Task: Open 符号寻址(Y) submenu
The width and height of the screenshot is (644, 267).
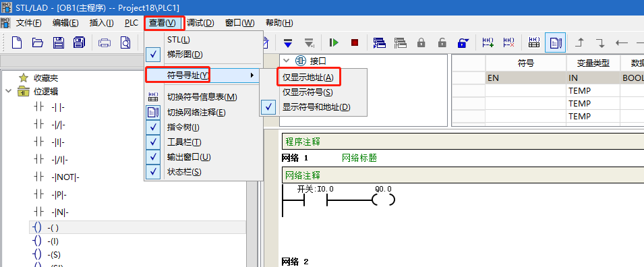Action: (203, 75)
